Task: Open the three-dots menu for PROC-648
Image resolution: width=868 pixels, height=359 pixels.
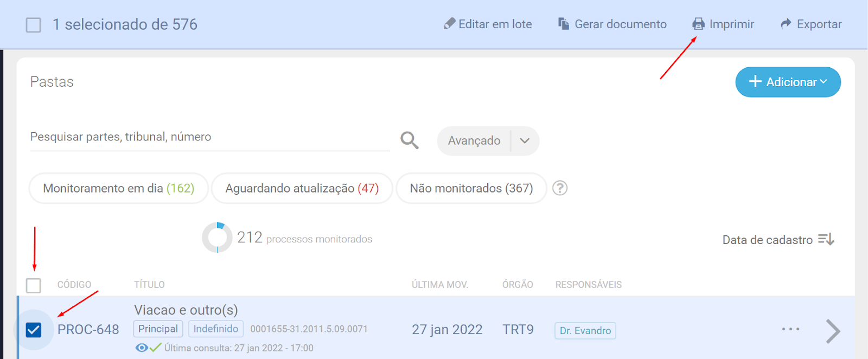Action: (790, 329)
